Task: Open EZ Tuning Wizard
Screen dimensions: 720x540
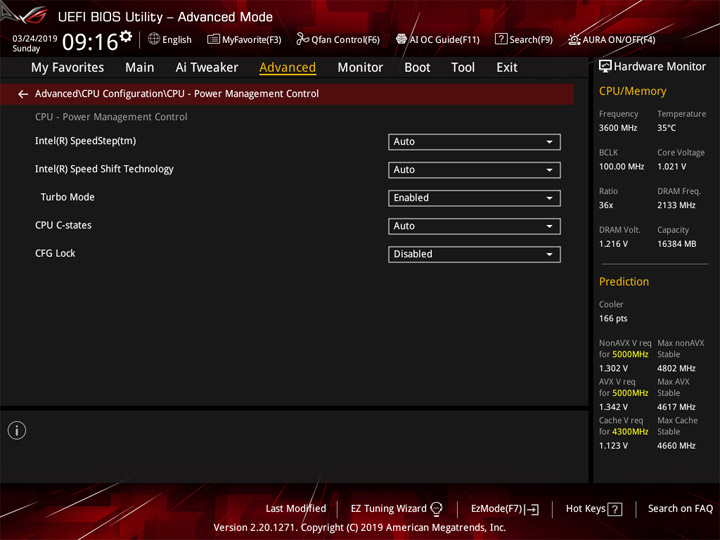Action: pos(397,509)
